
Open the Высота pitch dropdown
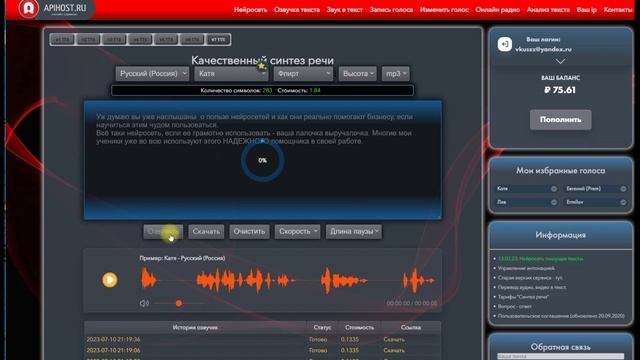point(358,74)
